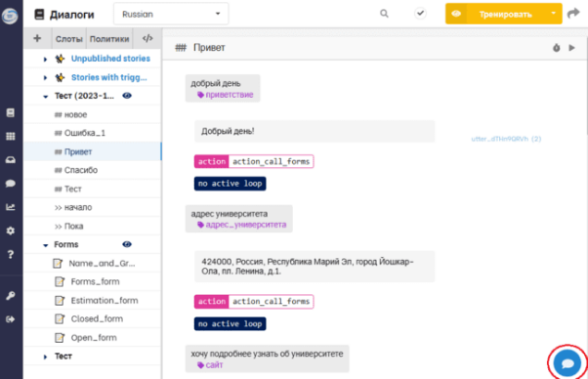This screenshot has width=588, height=379.
Task: Expand Stories with triggers group
Action: (x=45, y=77)
